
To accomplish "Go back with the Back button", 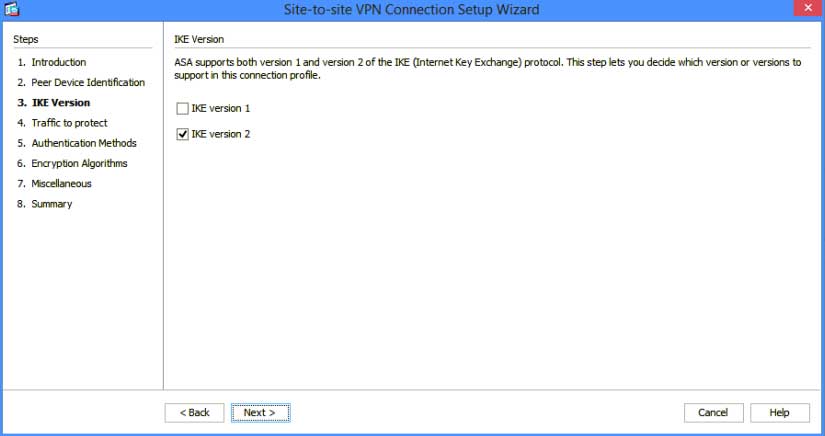I will point(195,413).
